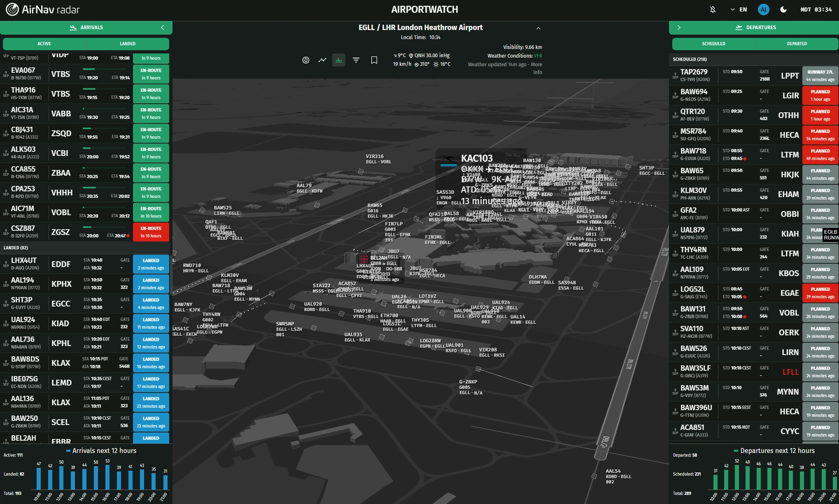The image size is (839, 504).
Task: Click the red LFLL destination code
Action: 790,372
